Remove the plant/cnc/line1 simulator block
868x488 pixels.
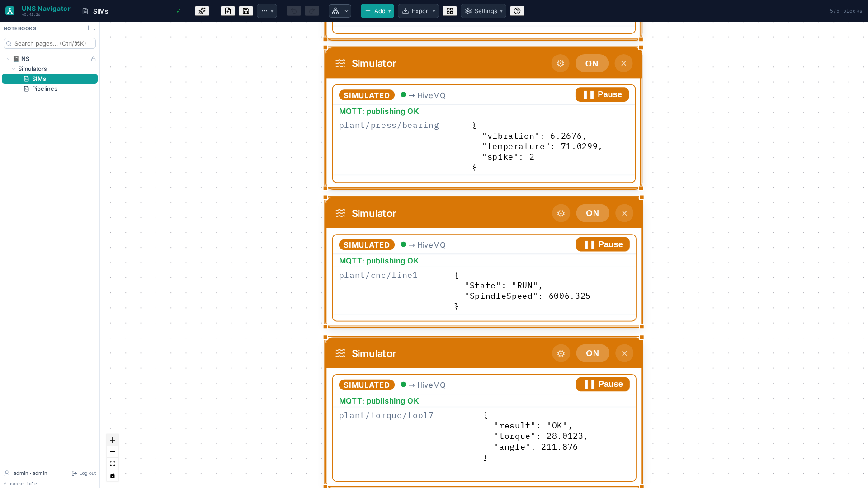tap(624, 213)
